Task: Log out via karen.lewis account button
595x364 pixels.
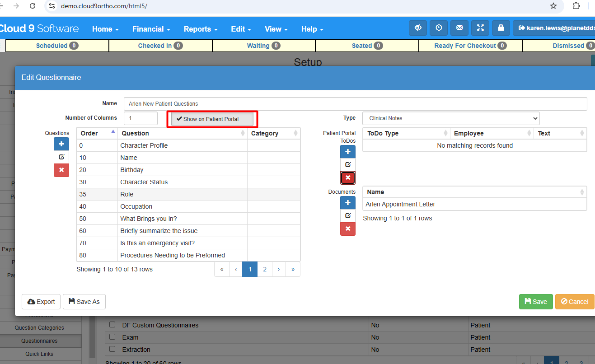Action: coord(555,28)
